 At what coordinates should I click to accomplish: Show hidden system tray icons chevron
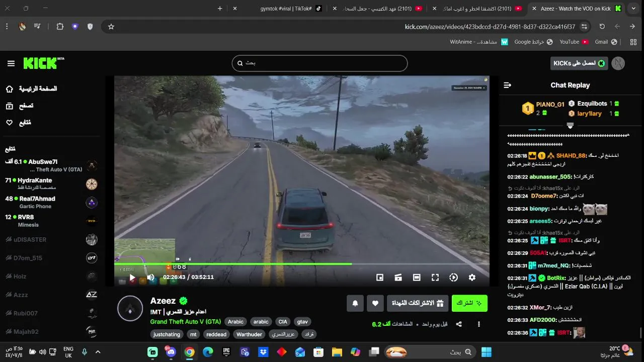point(98,352)
